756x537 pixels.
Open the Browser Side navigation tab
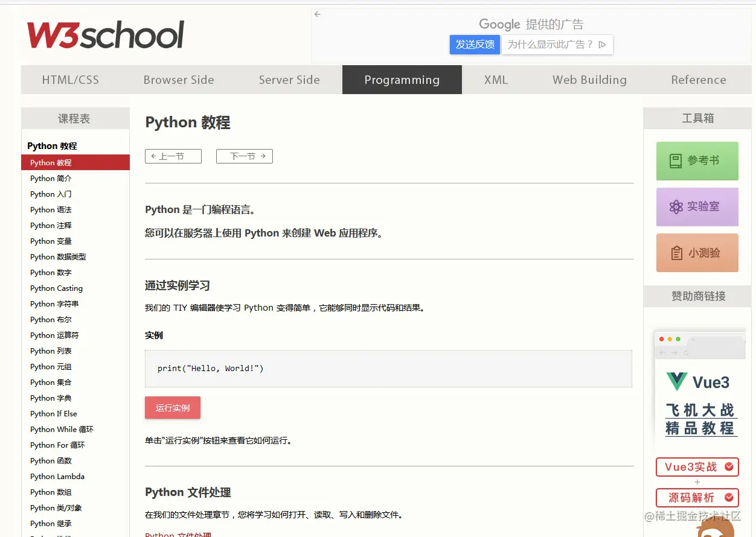(179, 80)
